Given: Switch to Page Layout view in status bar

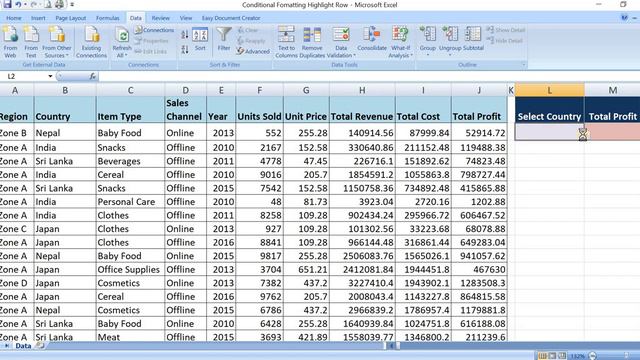Looking at the screenshot, I should (552, 356).
